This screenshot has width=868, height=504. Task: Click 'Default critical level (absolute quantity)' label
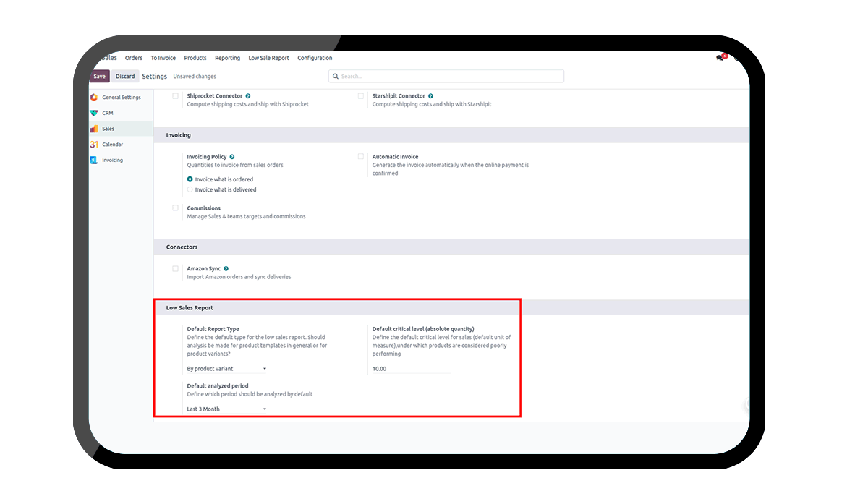tap(423, 329)
